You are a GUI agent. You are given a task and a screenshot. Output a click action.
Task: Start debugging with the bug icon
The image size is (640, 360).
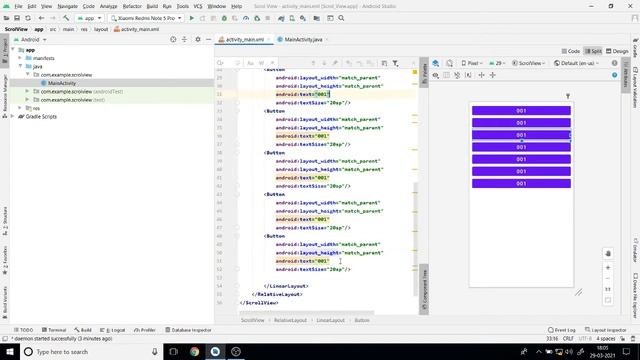point(224,18)
